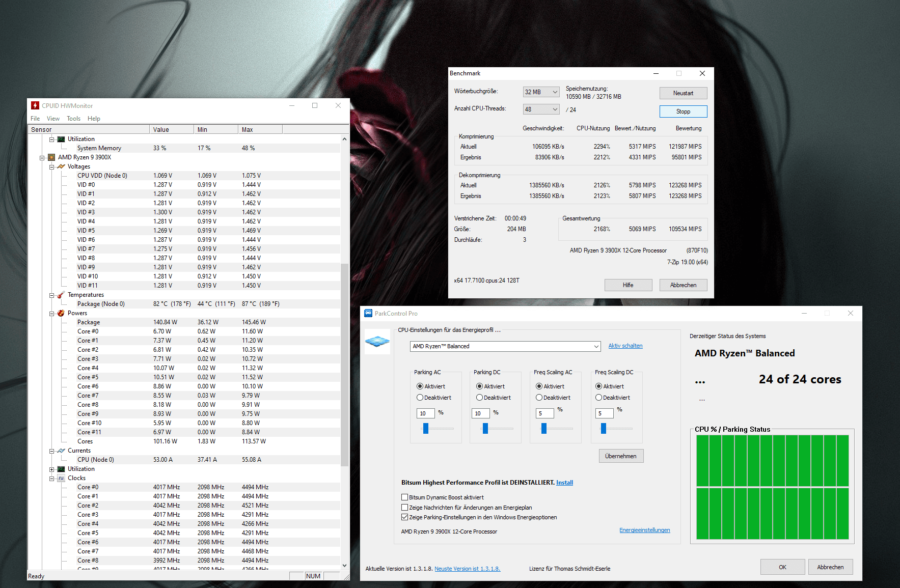
Task: Click OK in ParkControl Pro
Action: point(782,567)
